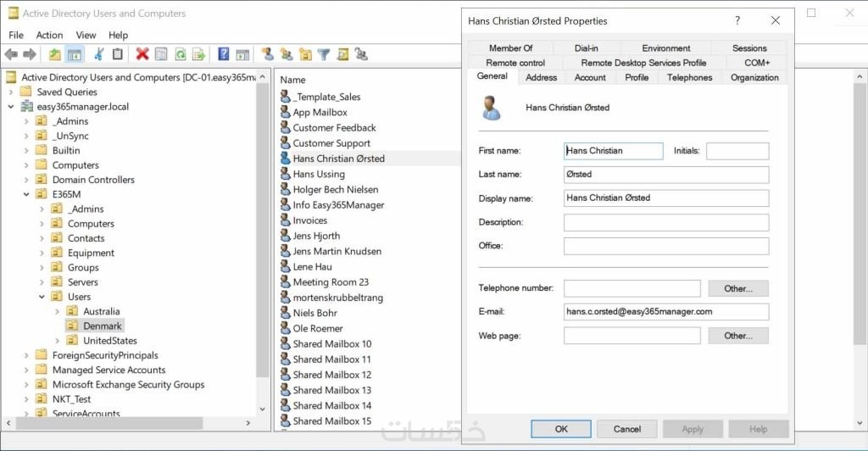Go up one level with folder icon

point(55,54)
